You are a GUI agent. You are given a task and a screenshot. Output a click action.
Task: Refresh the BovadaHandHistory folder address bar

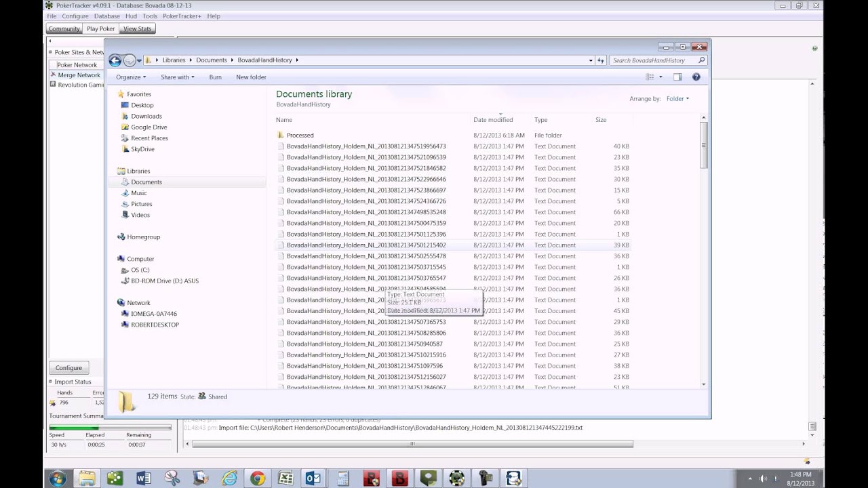coord(600,60)
